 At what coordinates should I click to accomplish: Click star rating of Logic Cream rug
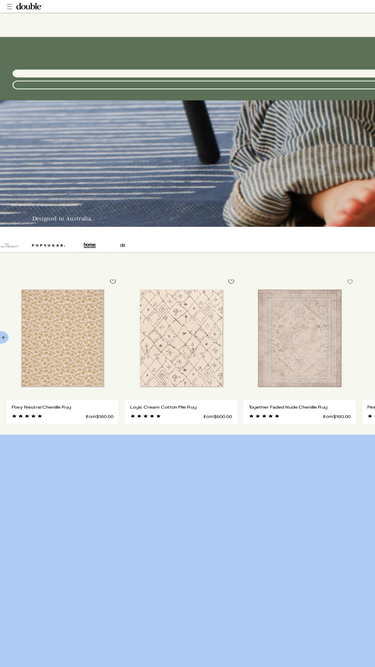pos(145,416)
